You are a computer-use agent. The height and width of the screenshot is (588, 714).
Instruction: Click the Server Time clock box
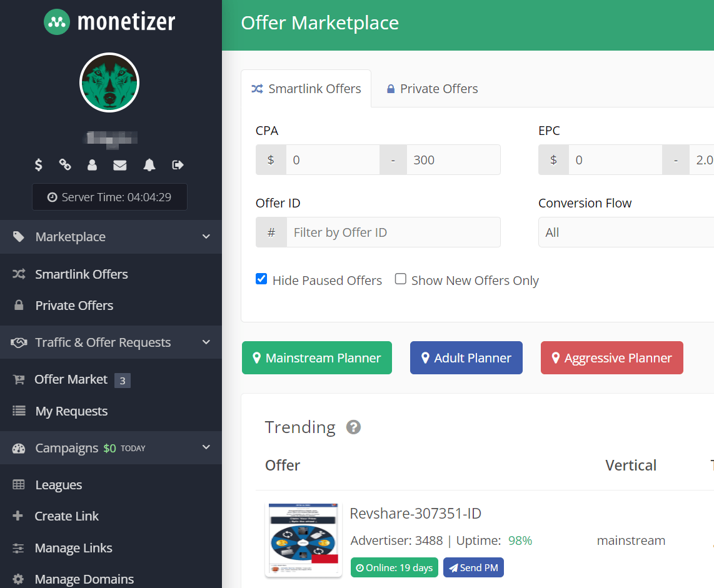[x=110, y=197]
